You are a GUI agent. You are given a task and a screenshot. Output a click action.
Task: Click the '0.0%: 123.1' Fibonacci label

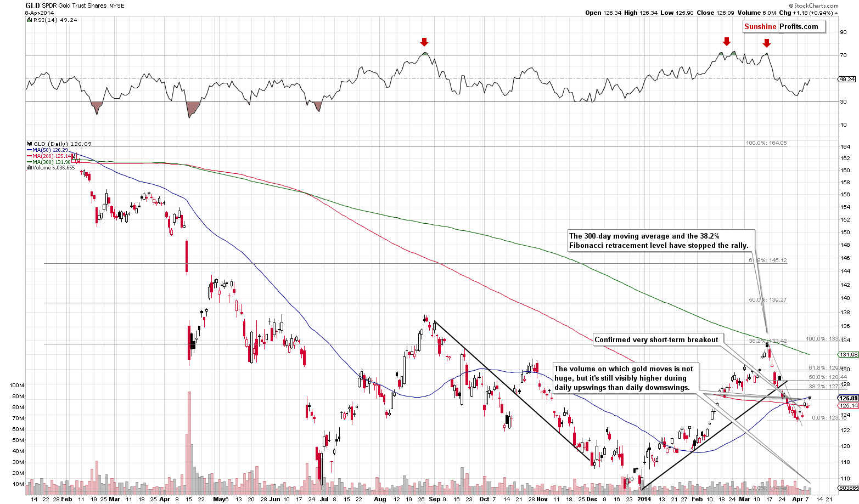(830, 418)
